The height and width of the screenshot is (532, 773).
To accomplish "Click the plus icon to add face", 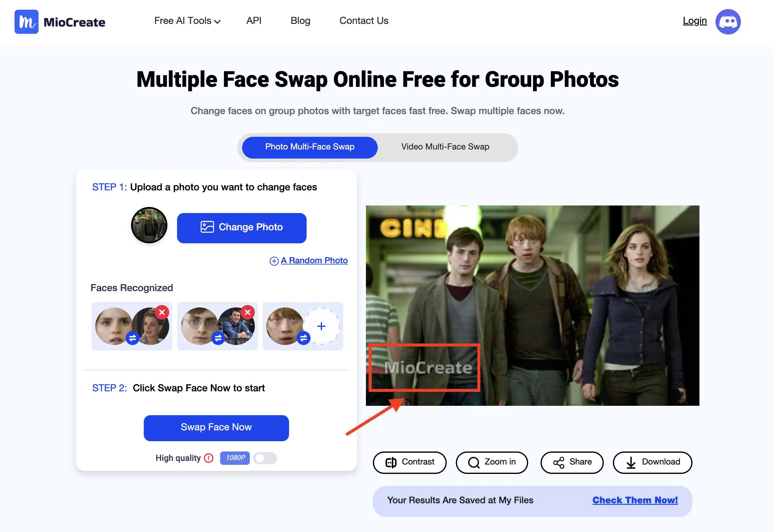I will coord(322,326).
